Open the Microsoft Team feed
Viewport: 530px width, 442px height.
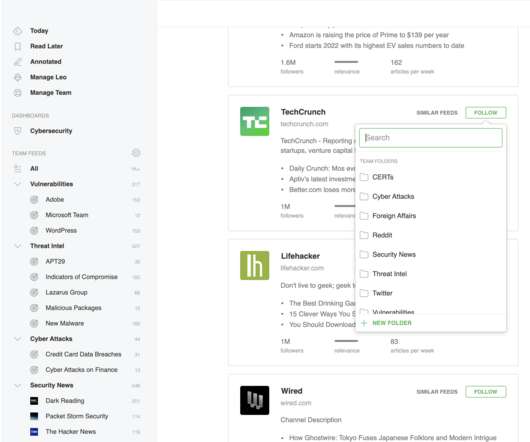coord(67,215)
